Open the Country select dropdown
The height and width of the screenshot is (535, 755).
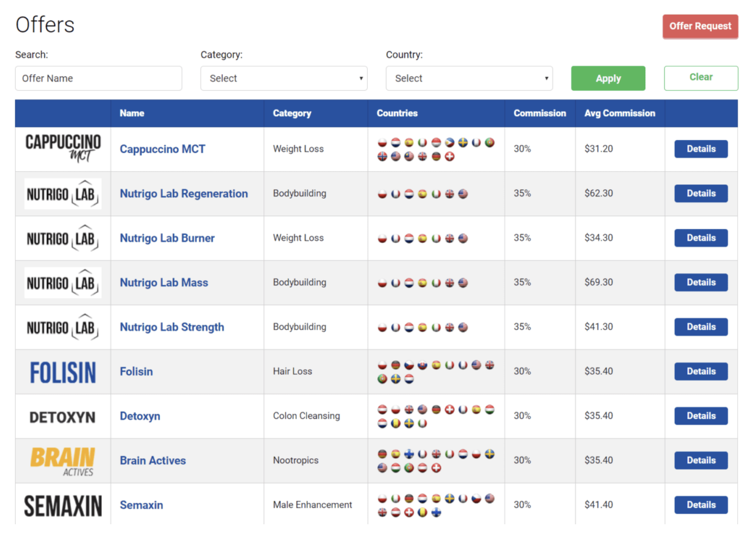(469, 78)
